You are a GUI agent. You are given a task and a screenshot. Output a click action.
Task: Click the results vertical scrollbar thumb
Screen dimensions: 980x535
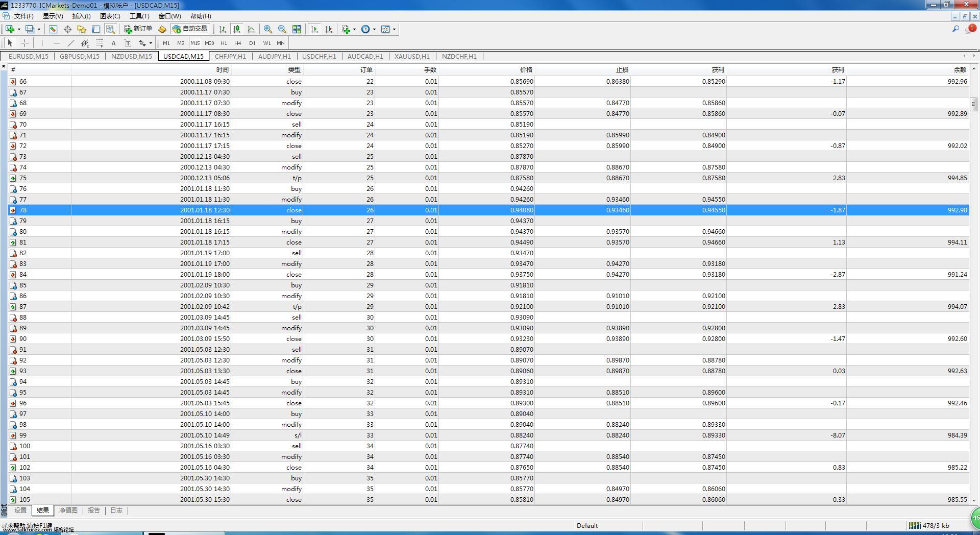pos(973,104)
